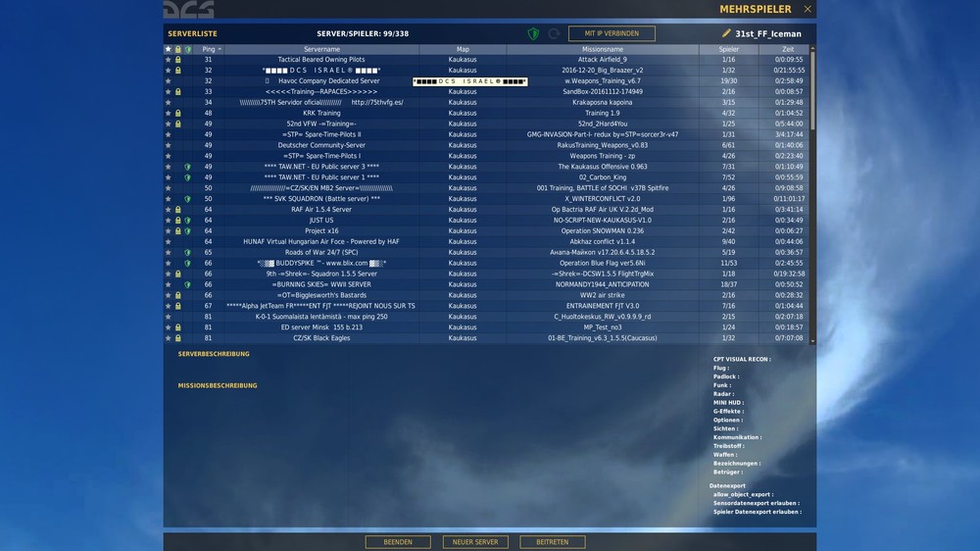This screenshot has width=980, height=551.
Task: Click lock icon on KRK Training row
Action: click(x=177, y=113)
